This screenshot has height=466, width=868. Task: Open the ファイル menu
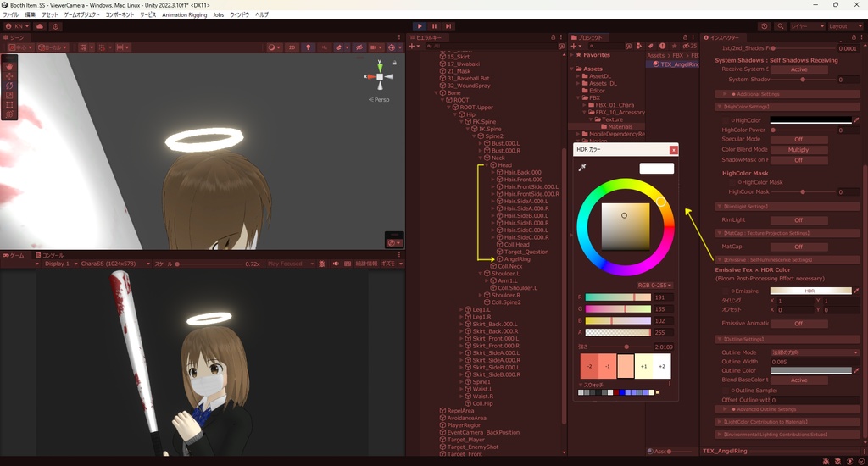click(10, 15)
